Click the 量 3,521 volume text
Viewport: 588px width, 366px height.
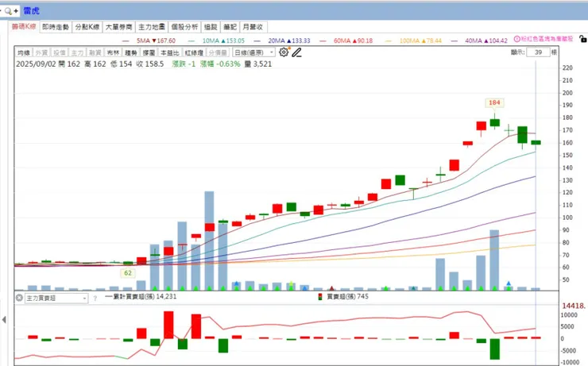coord(258,64)
